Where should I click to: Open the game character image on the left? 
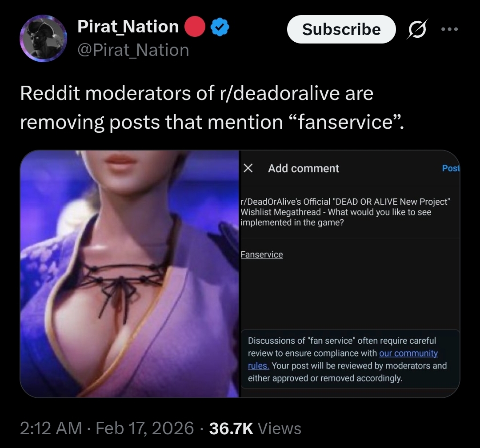point(129,274)
